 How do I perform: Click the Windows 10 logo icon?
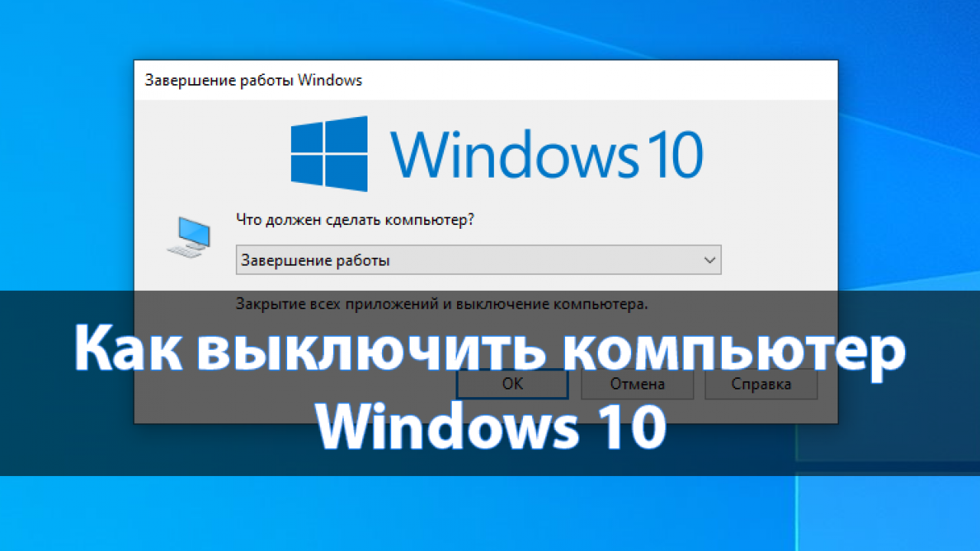pos(329,154)
